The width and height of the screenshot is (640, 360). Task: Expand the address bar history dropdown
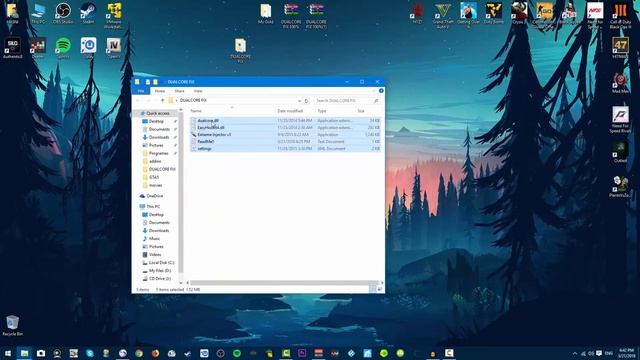299,100
